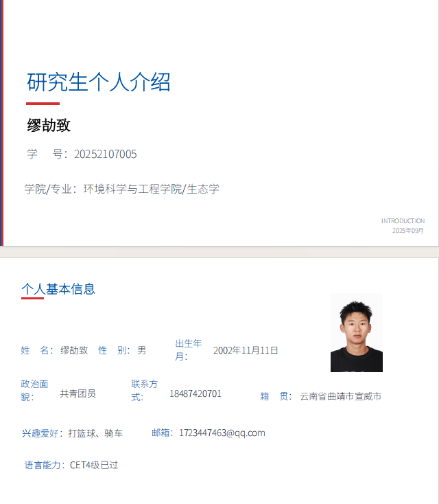
Task: Click the red underline below the title
Action: (x=43, y=104)
